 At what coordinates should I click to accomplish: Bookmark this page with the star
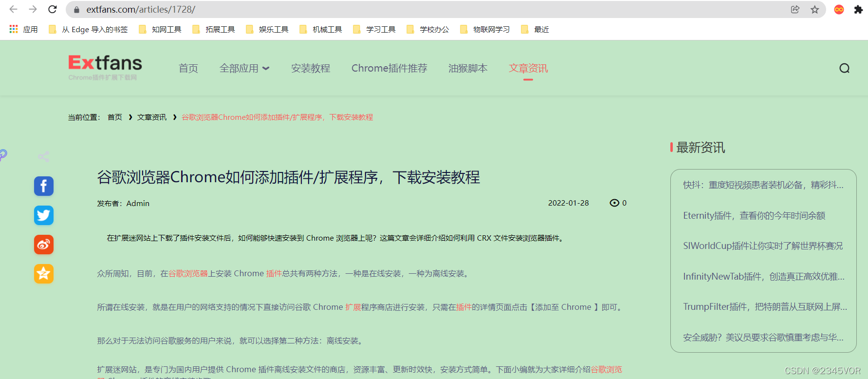(x=814, y=9)
